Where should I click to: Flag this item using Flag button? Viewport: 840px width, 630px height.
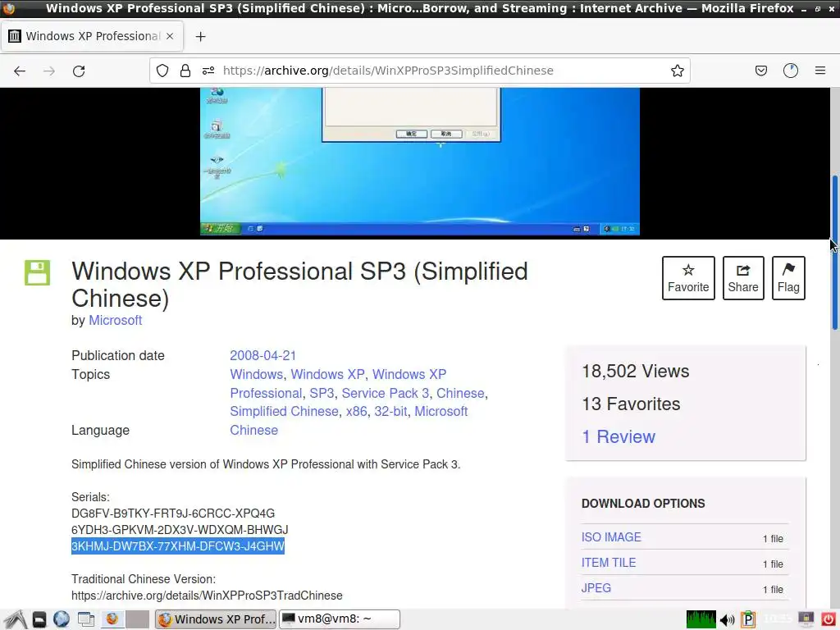[x=788, y=278]
